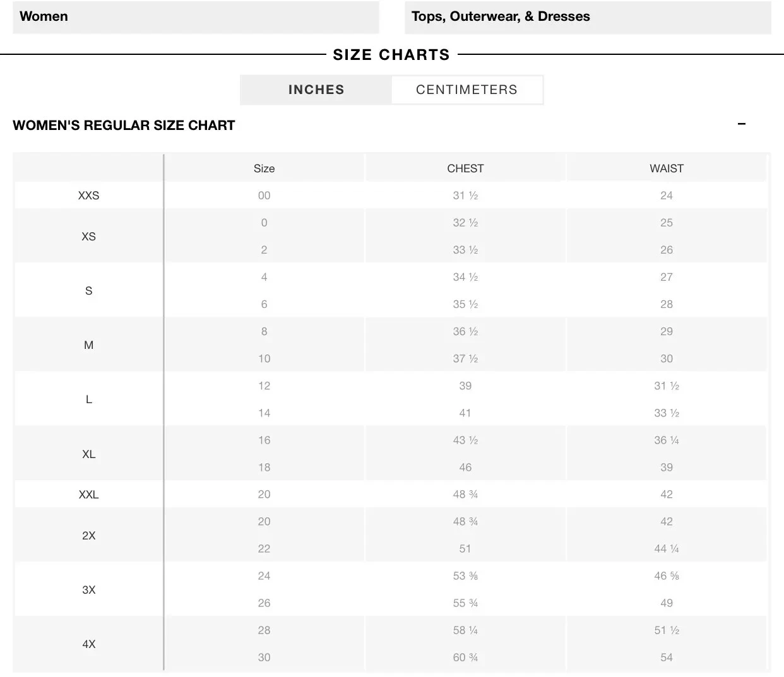Click the XXL row label

coord(88,495)
